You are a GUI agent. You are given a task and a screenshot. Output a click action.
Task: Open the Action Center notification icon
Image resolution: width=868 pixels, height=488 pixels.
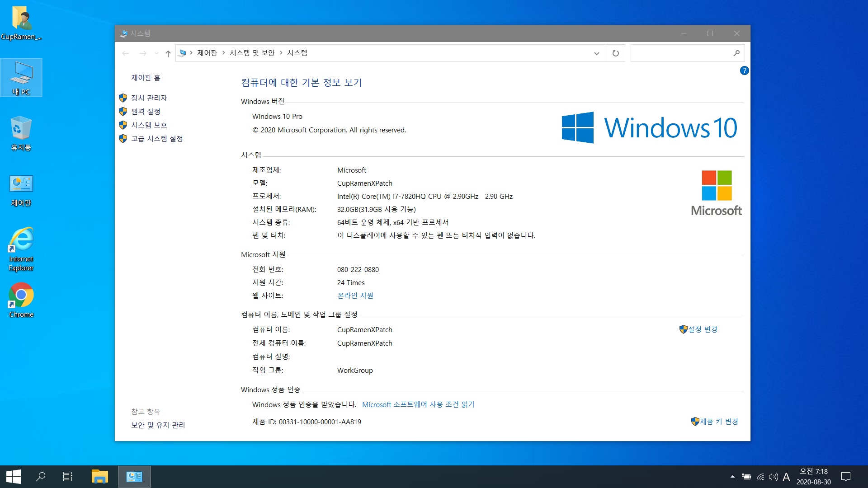846,477
